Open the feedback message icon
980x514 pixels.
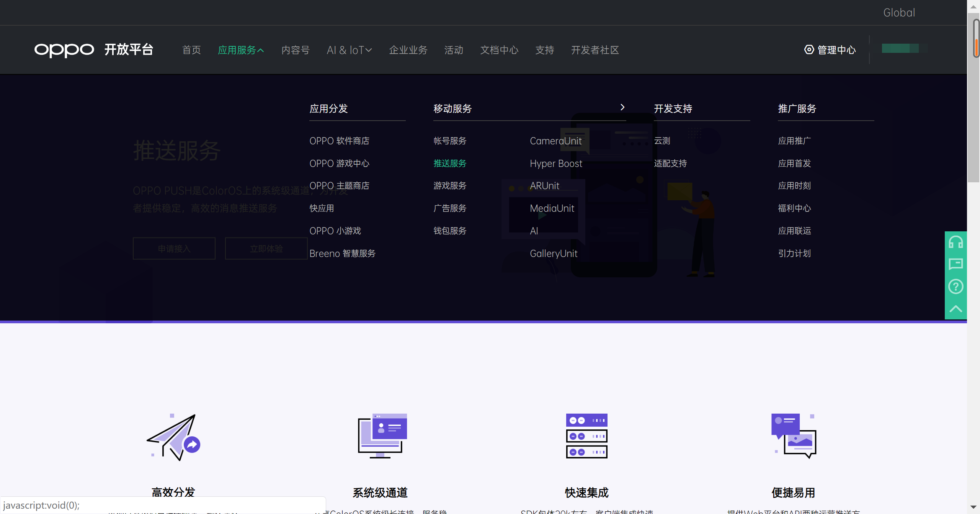[955, 264]
